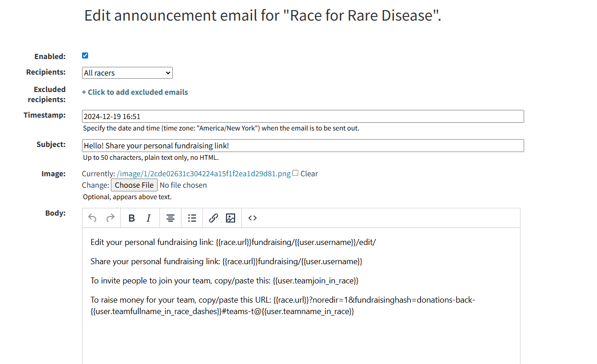Viewport: 597px width, 364px height.
Task: Apply italic formatting in the Body editor
Action: (148, 218)
